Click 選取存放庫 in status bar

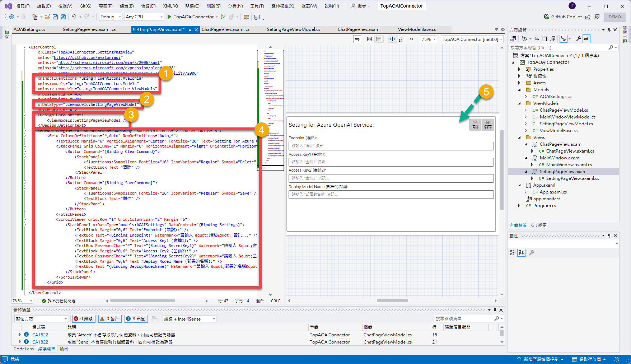click(x=589, y=359)
